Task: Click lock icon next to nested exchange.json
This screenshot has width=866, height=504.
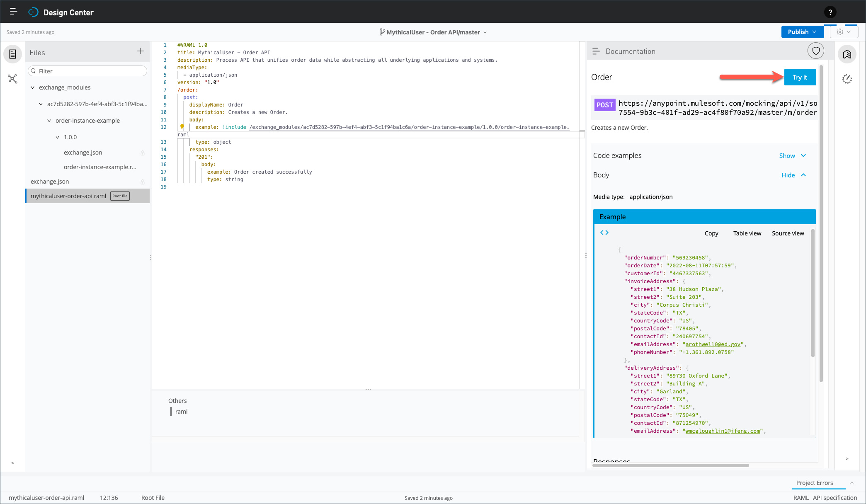Action: tap(143, 153)
